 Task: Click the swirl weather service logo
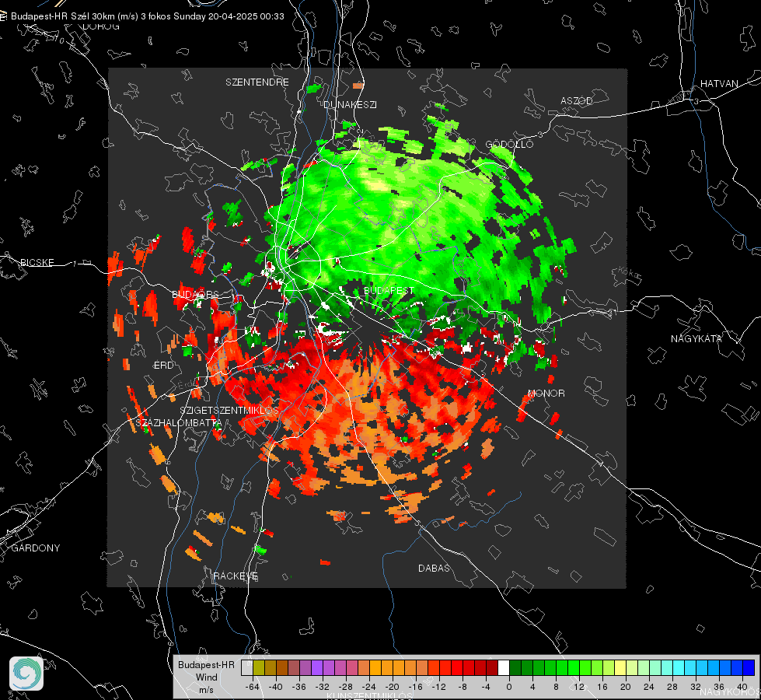click(26, 674)
